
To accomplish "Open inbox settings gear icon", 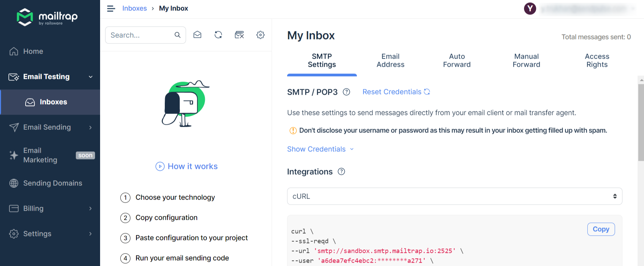I will (260, 35).
